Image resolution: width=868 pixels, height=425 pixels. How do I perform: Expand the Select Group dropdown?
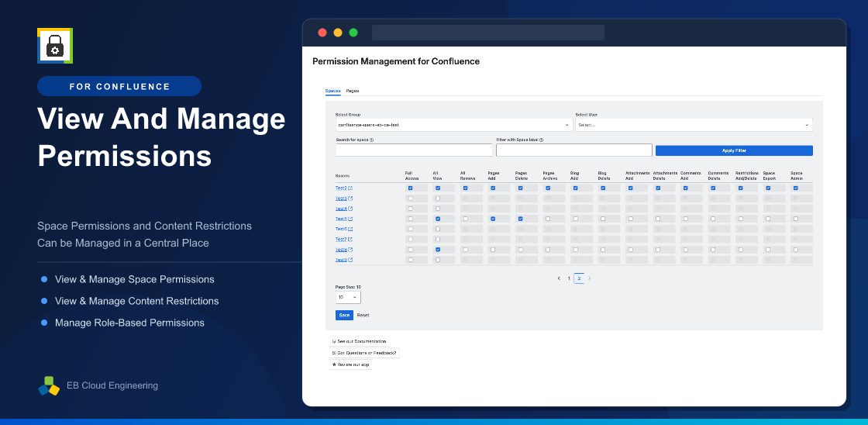[x=454, y=125]
